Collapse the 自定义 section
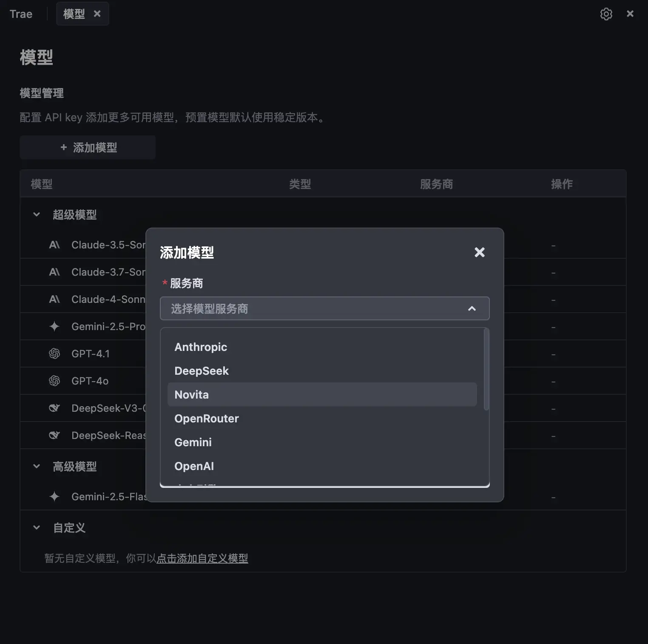Screen dimensions: 648x644 37,528
